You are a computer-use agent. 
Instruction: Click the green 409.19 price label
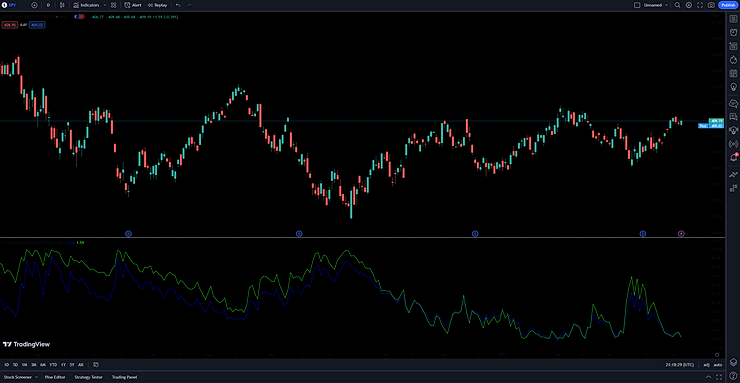pos(717,121)
